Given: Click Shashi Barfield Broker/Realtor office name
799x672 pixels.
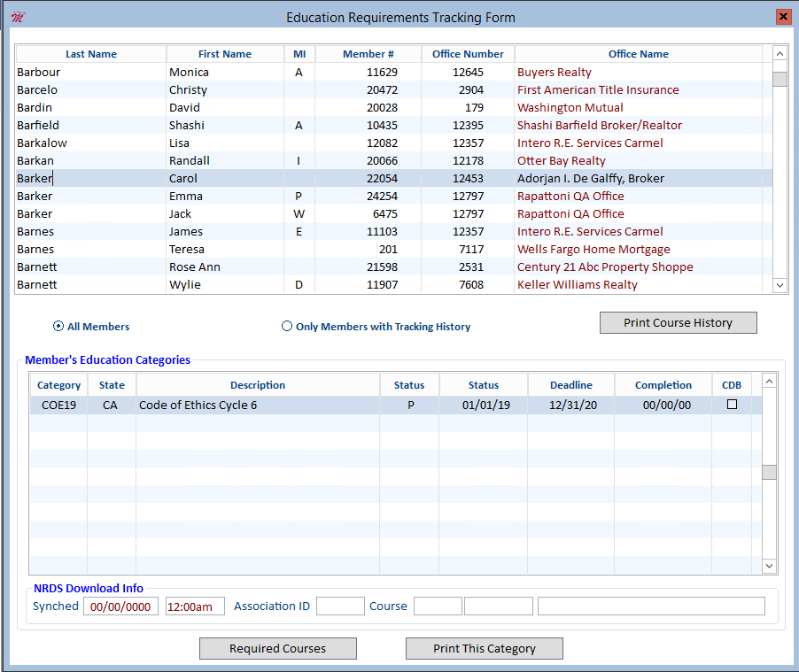Looking at the screenshot, I should click(600, 126).
